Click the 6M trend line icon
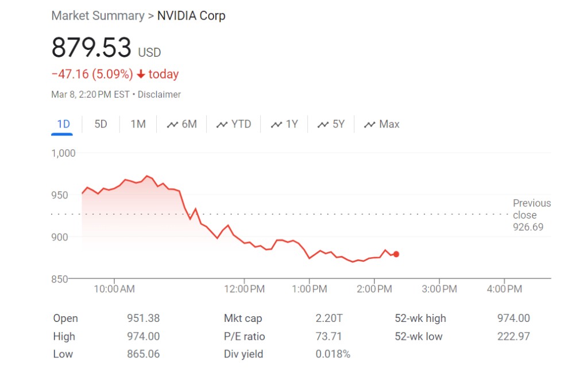The height and width of the screenshot is (369, 588). [x=172, y=125]
